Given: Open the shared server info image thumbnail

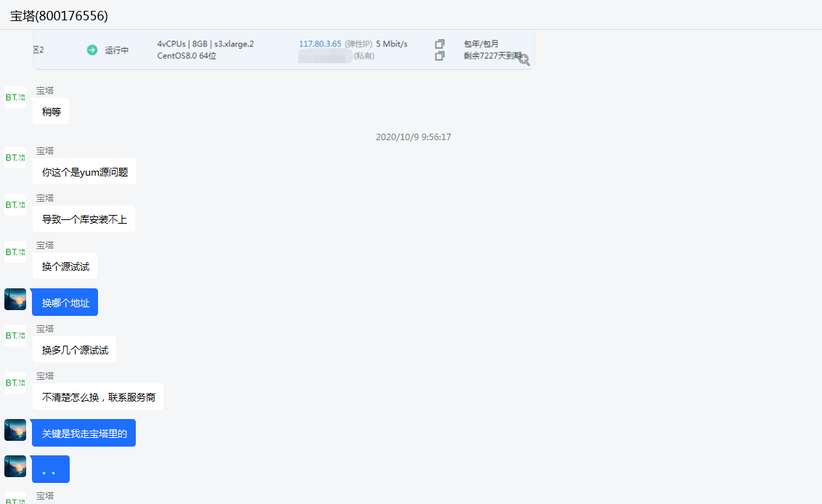Looking at the screenshot, I should click(284, 49).
